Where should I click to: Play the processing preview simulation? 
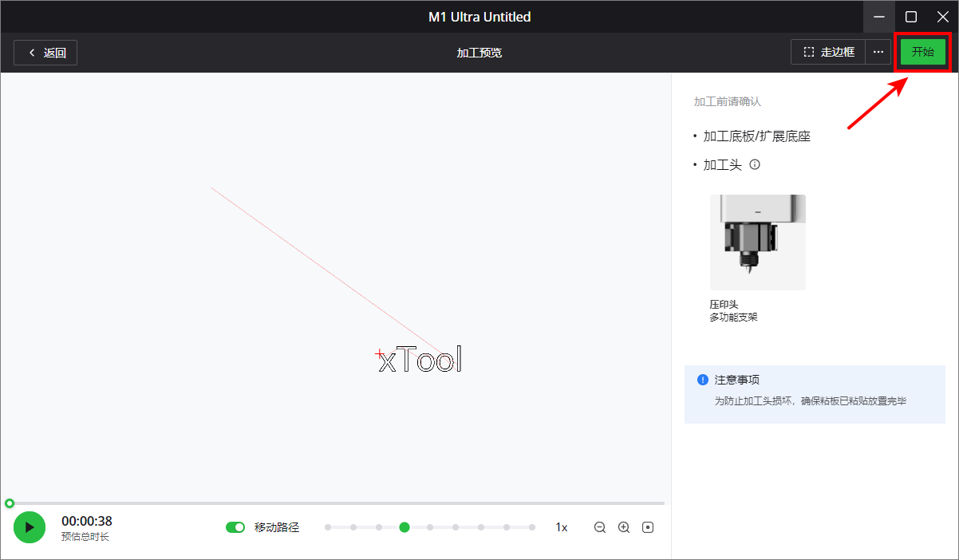tap(30, 527)
